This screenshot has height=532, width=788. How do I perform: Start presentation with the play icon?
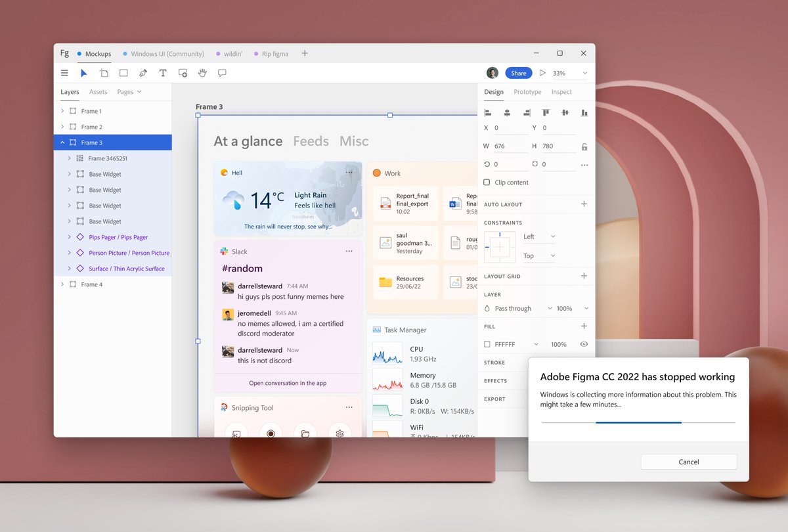click(x=542, y=73)
